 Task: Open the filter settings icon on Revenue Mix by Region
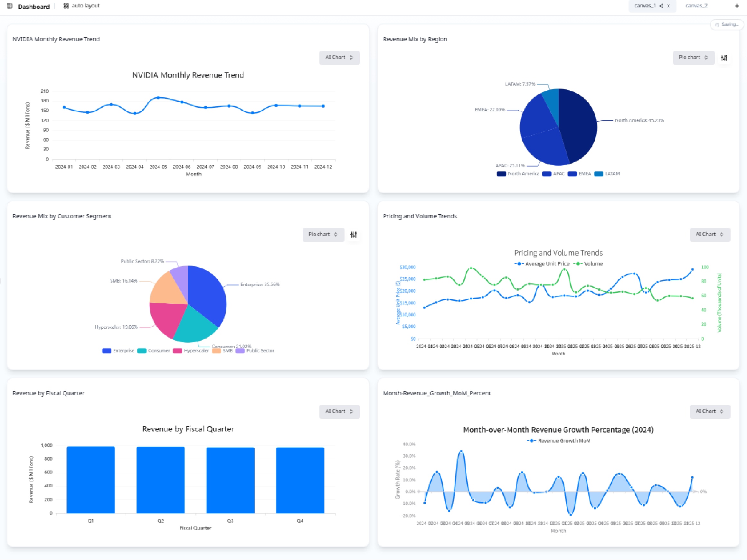724,58
